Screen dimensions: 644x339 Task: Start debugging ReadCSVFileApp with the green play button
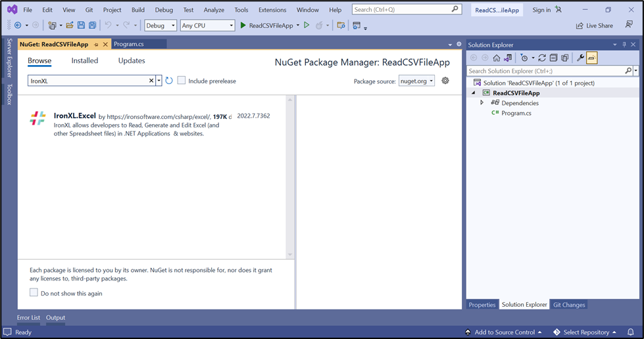click(243, 26)
